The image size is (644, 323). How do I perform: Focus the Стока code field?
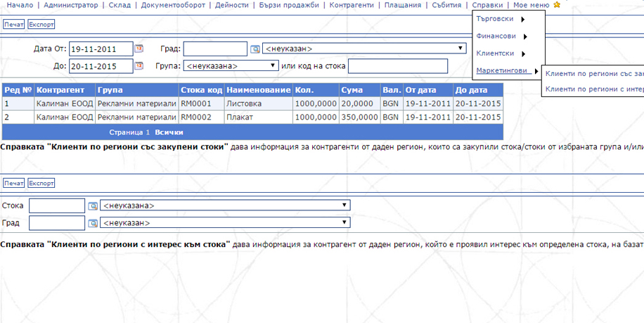(57, 205)
